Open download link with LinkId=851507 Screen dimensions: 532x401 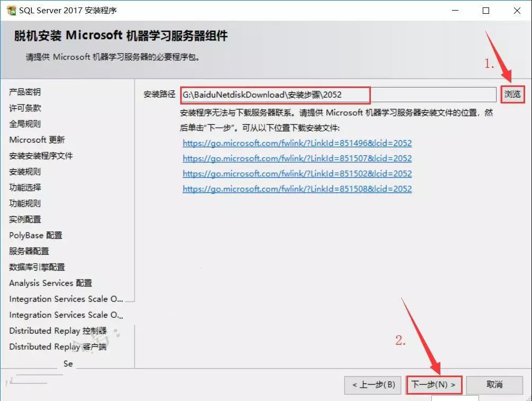pos(297,158)
